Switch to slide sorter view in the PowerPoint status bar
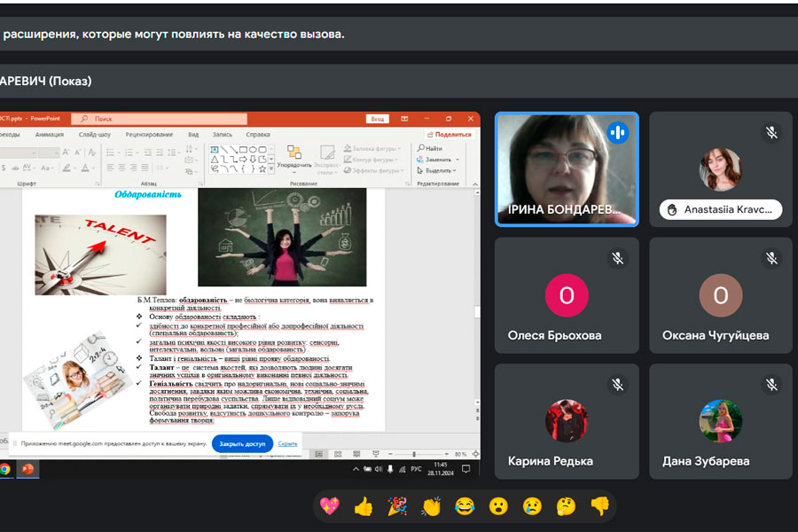 338,454
